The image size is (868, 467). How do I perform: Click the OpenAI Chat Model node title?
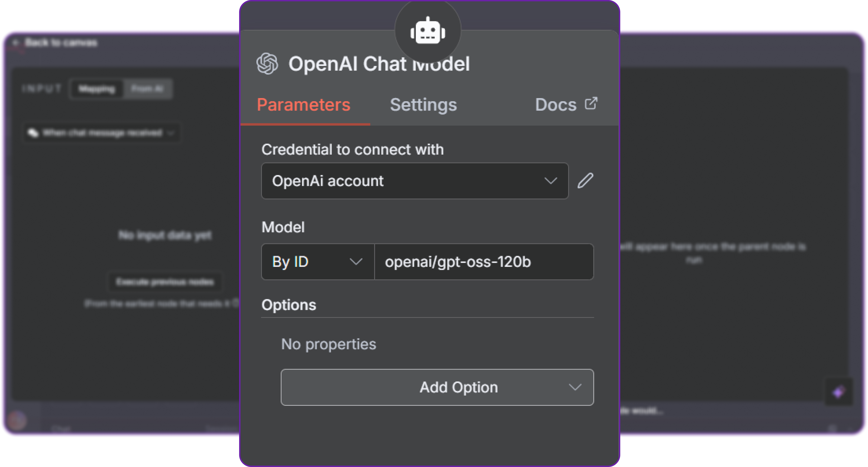point(379,64)
